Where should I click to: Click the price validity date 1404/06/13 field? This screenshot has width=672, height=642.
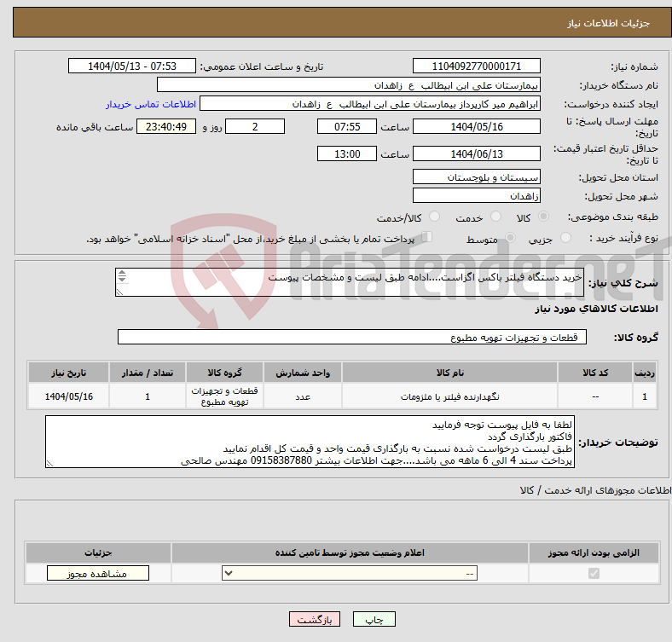point(476,153)
